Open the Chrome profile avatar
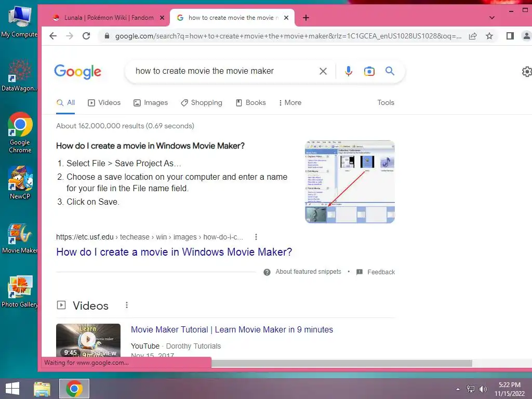The height and width of the screenshot is (399, 532). click(527, 36)
